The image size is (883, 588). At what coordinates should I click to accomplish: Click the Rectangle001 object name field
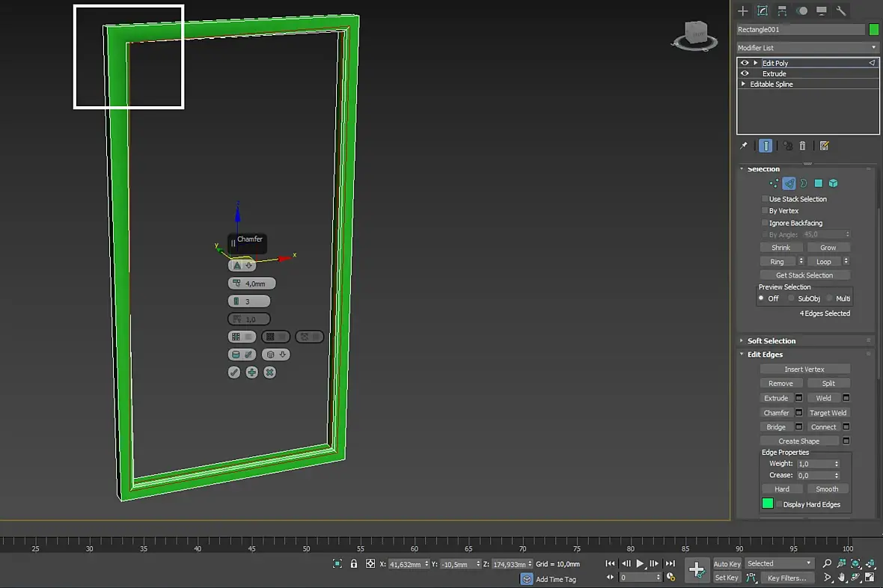pyautogui.click(x=800, y=29)
